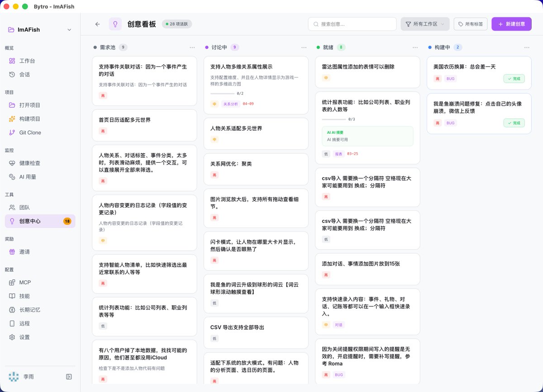Click the 03-25 date on 统计报表功能 card

tap(352, 154)
